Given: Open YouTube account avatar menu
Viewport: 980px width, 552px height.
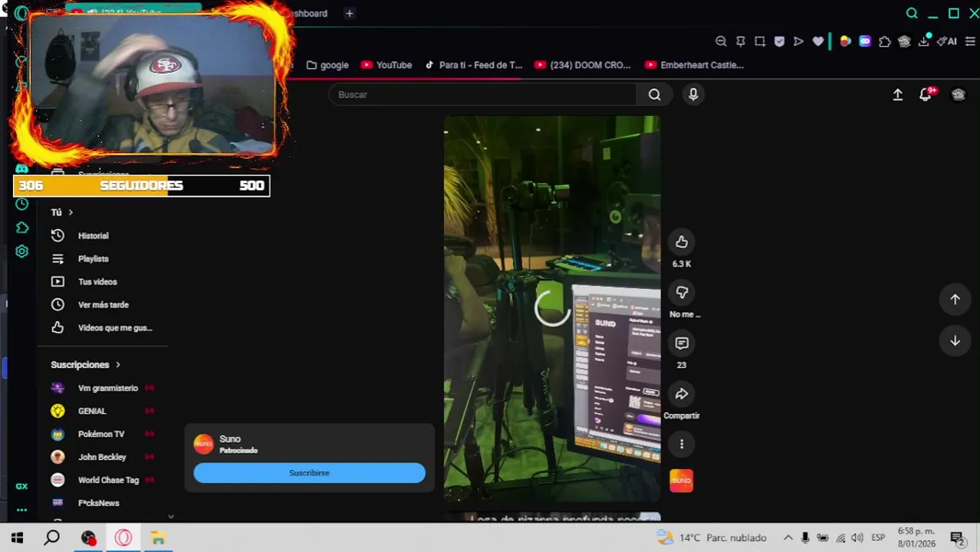Looking at the screenshot, I should [959, 94].
